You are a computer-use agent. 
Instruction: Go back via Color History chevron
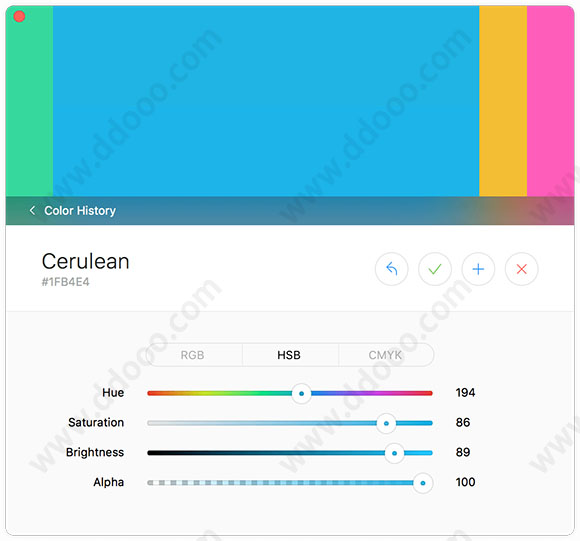coord(32,210)
